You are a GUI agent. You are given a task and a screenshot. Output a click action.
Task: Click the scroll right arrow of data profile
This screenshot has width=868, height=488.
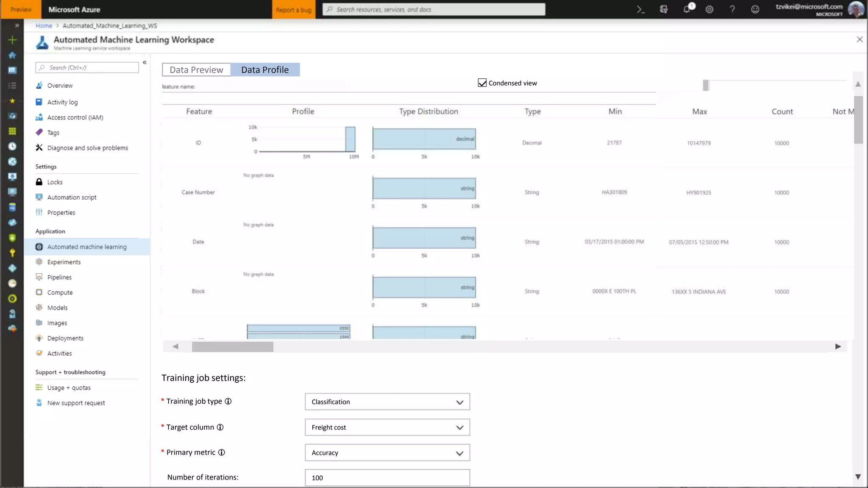point(838,347)
